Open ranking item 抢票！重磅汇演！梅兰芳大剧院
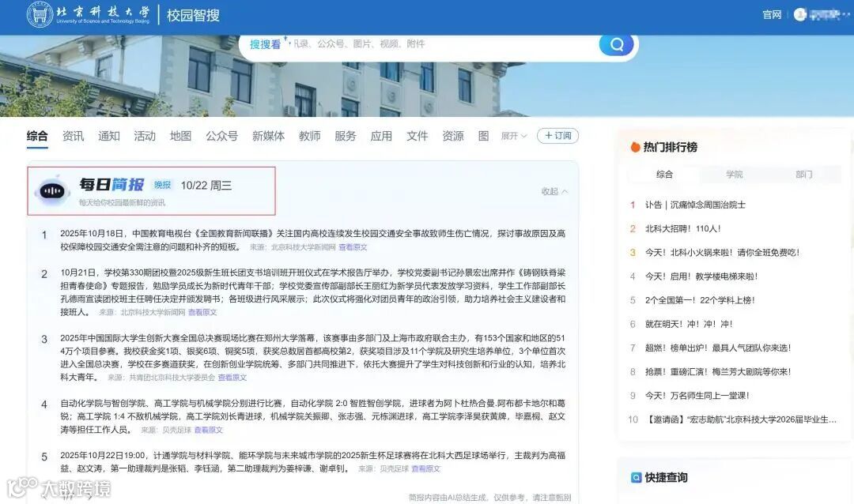The width and height of the screenshot is (854, 504). tap(718, 372)
